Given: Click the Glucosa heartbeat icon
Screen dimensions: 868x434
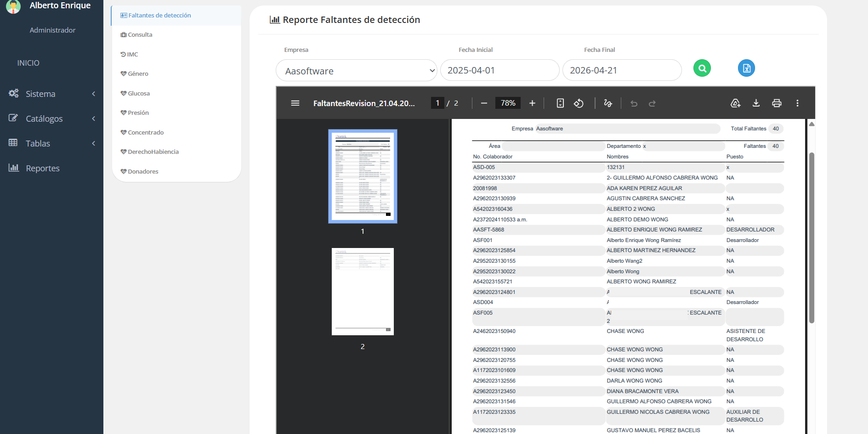Looking at the screenshot, I should (x=124, y=93).
